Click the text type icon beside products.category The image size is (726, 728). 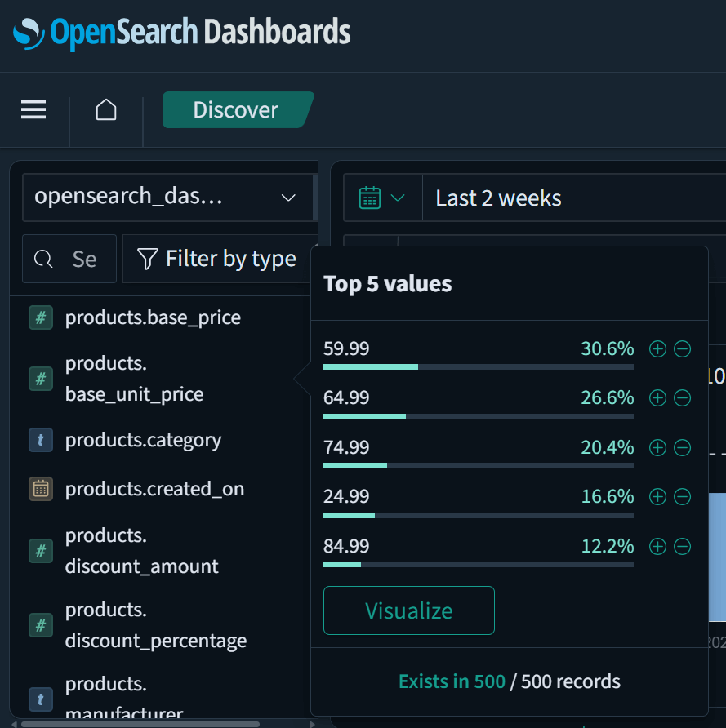(40, 440)
